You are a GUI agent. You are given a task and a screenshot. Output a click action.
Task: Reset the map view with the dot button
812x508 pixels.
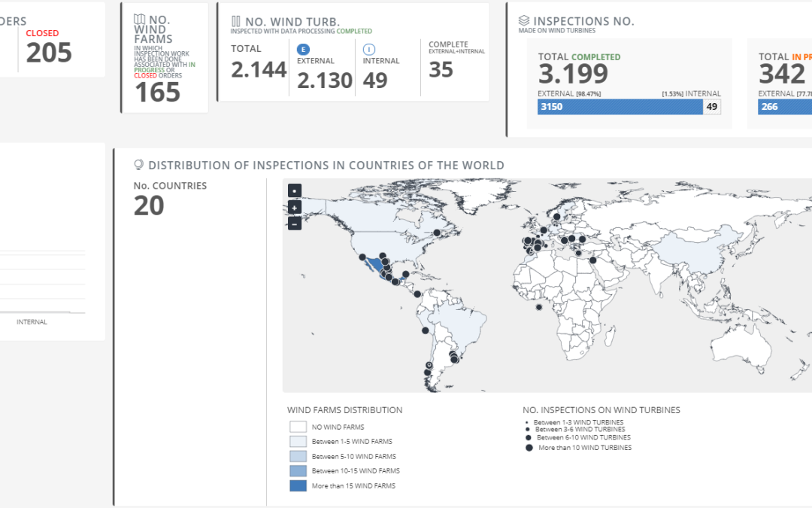click(x=295, y=191)
